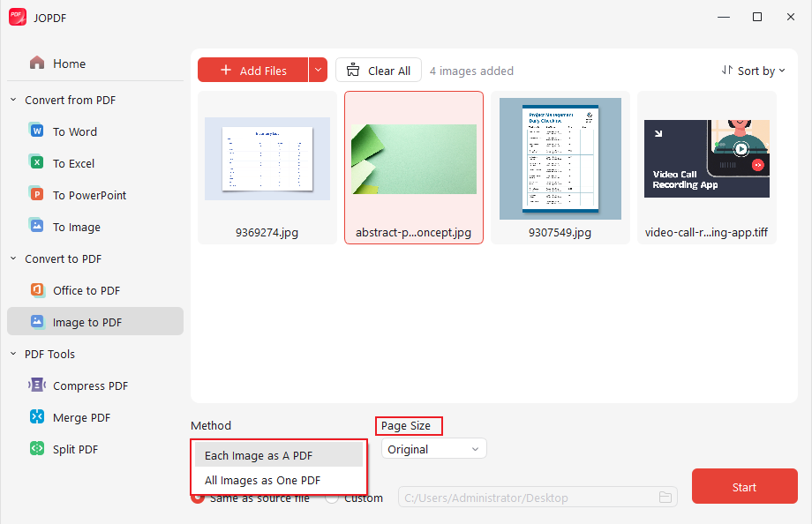Go to the Home page
The image size is (812, 524).
coord(69,64)
